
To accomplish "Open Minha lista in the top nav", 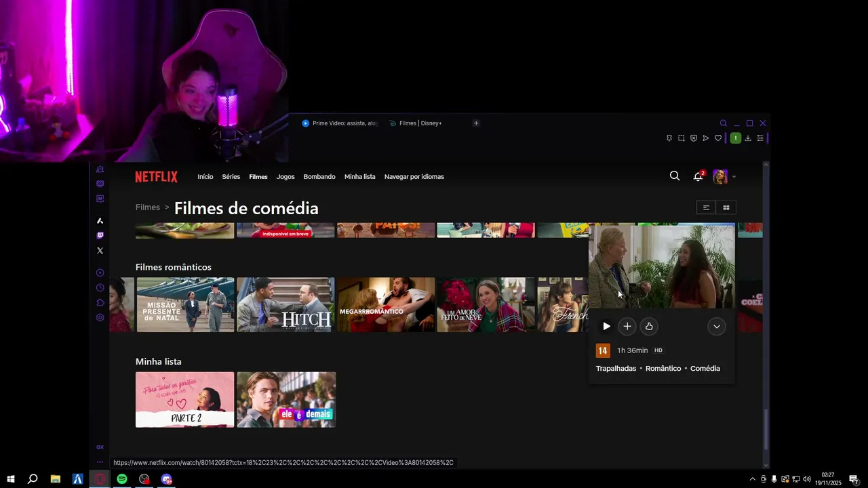I will tap(360, 177).
